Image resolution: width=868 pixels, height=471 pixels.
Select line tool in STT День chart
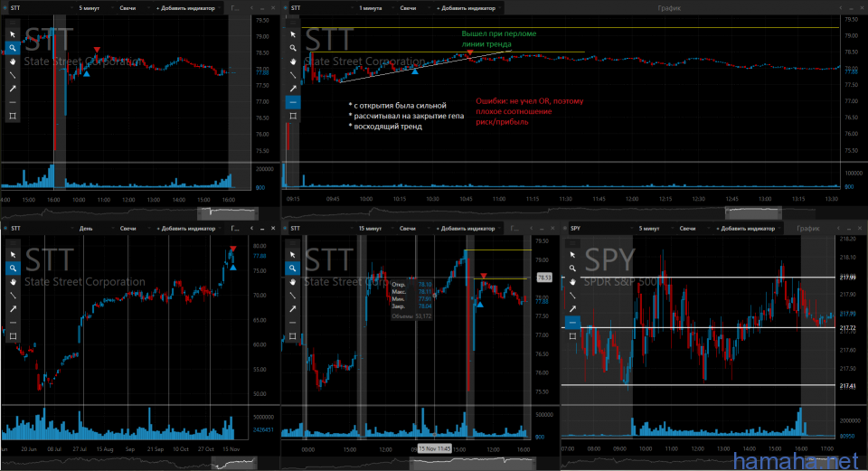pos(13,296)
